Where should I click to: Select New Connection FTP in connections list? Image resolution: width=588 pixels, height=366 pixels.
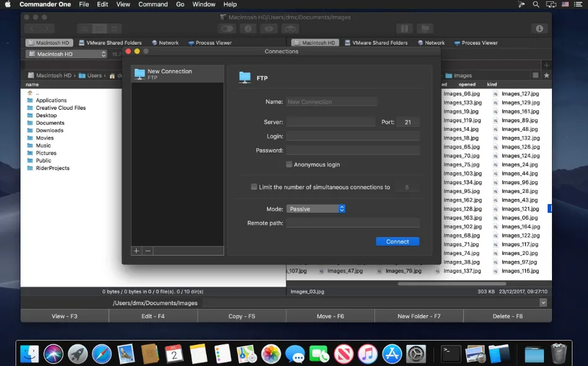[178, 74]
